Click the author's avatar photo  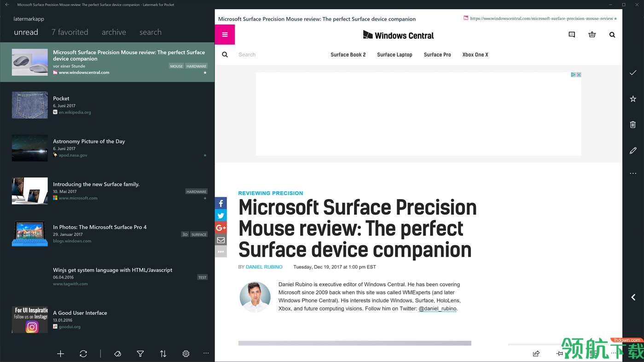[255, 297]
